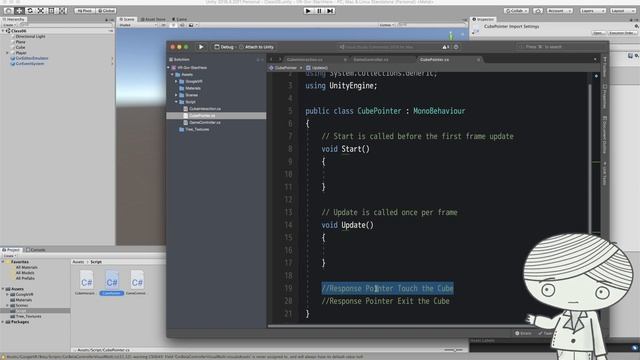
Task: Select the Move tool in Unity toolbar
Action: (x=19, y=11)
